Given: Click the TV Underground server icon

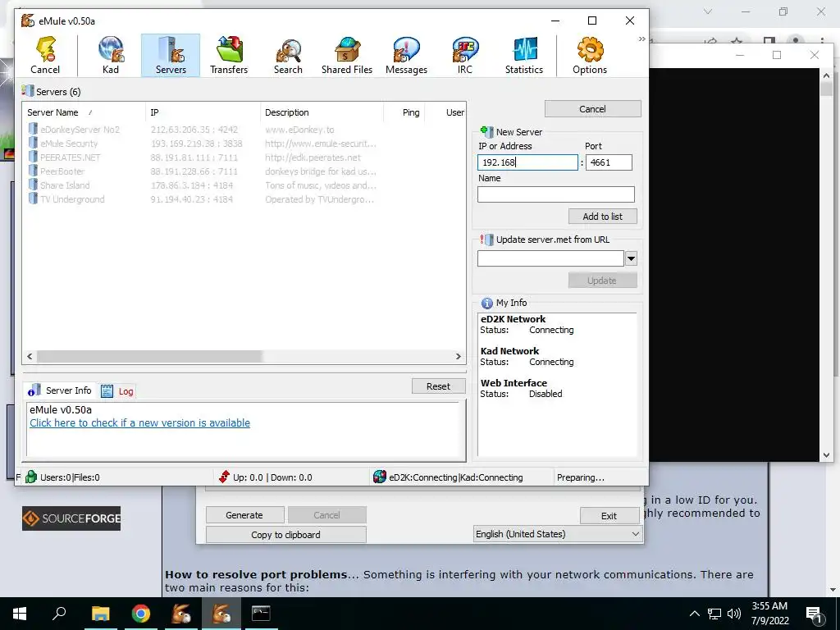Looking at the screenshot, I should click(33, 199).
